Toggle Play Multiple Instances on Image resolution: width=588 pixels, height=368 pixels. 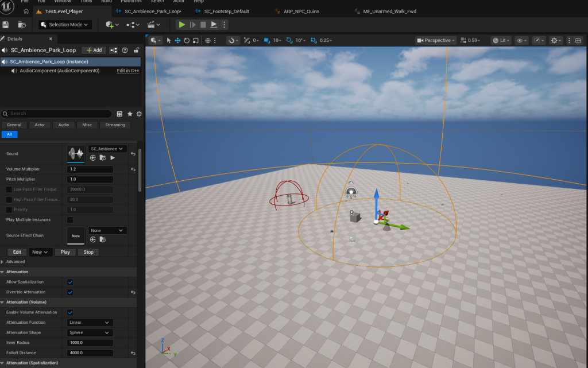[x=70, y=219]
